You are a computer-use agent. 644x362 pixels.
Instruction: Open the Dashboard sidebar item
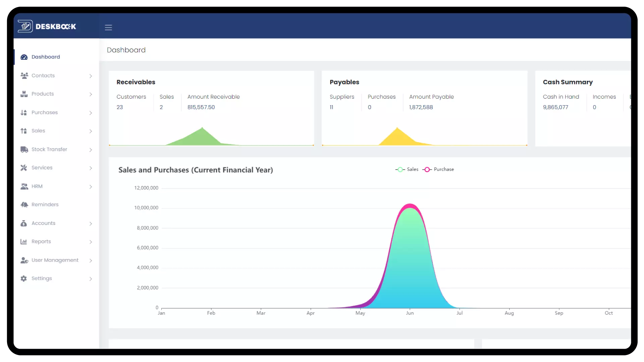pos(56,57)
